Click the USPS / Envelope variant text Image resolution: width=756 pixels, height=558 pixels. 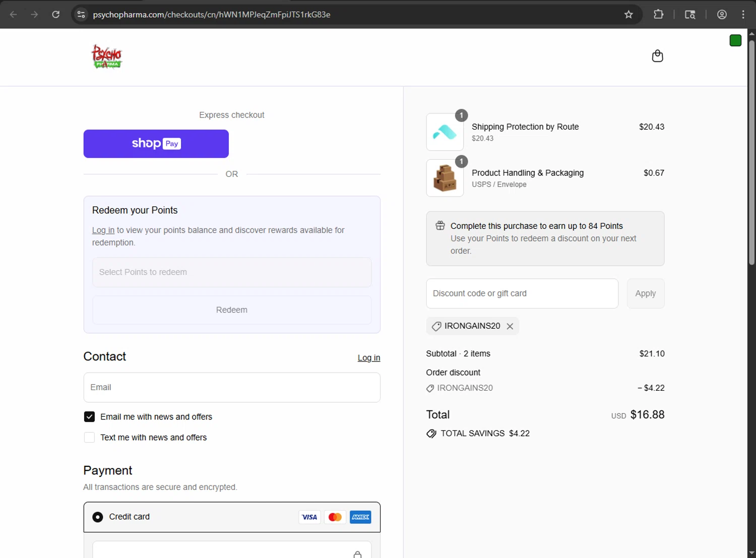click(x=499, y=184)
